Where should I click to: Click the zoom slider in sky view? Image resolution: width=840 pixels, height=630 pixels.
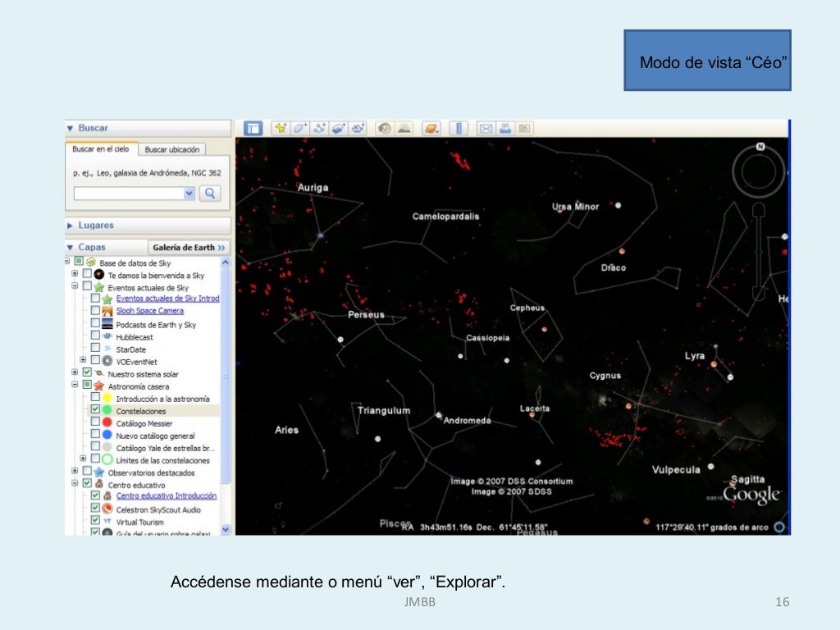[x=759, y=252]
